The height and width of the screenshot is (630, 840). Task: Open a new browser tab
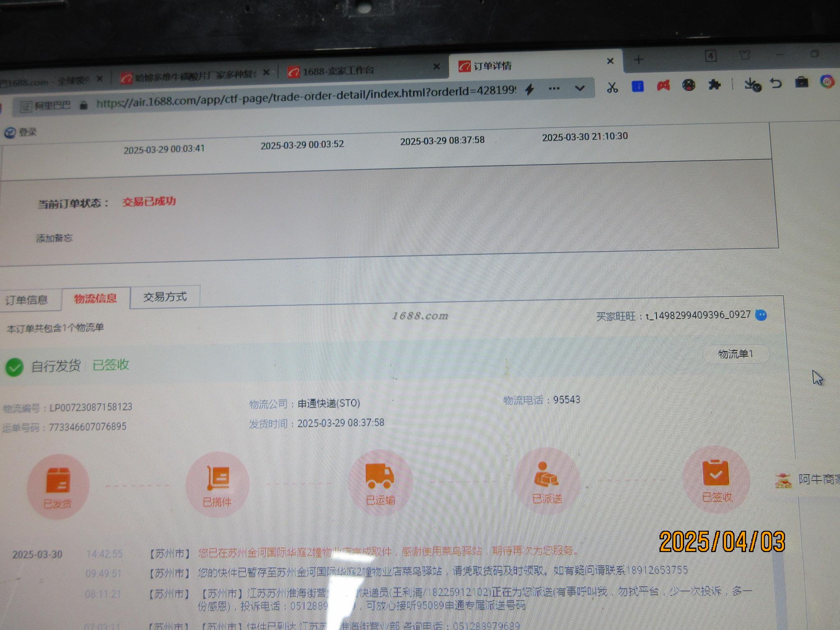[638, 60]
